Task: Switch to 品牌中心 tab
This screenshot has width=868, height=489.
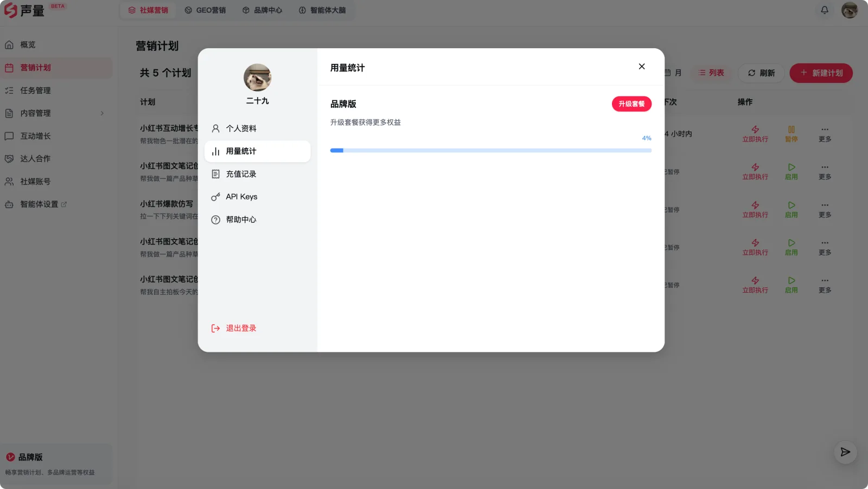Action: point(262,10)
